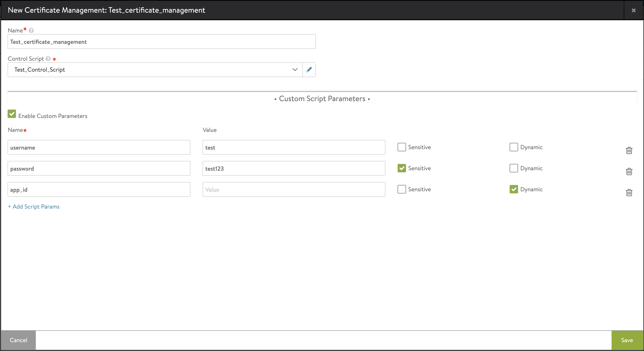
Task: Click the value field containing test
Action: (294, 147)
